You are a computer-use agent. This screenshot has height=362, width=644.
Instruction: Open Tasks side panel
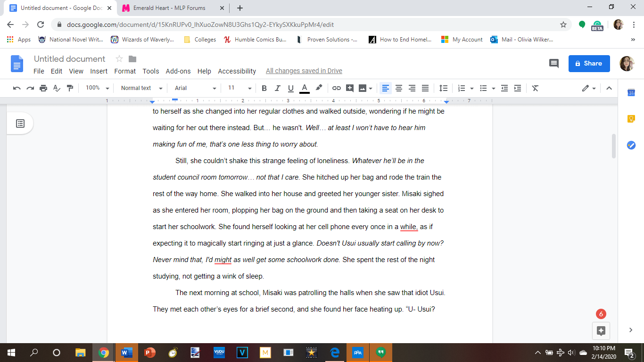click(631, 145)
